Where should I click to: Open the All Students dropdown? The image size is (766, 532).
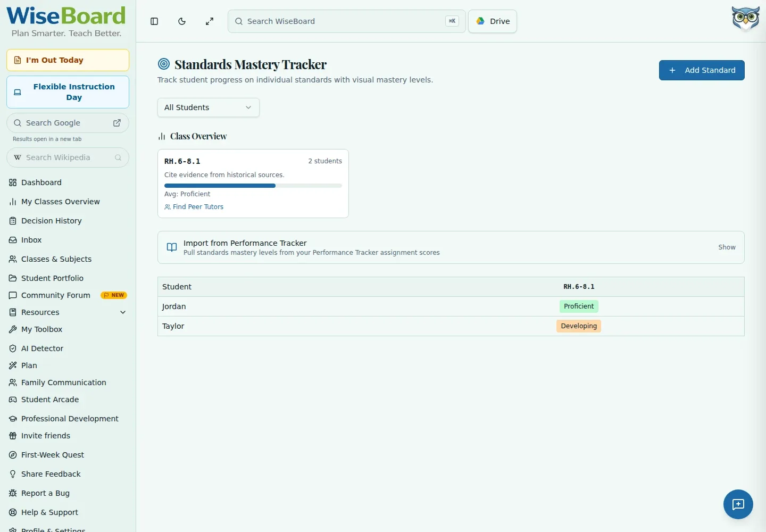coord(209,107)
